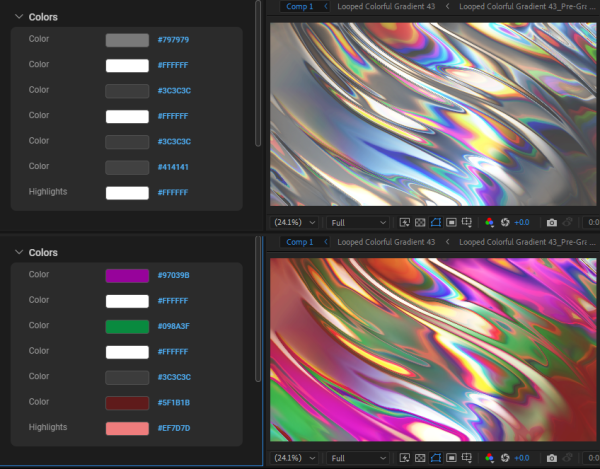Screen dimensions: 600x469
Task: Click Reset Exposure aperture icon in bottom viewer
Action: pyautogui.click(x=505, y=458)
